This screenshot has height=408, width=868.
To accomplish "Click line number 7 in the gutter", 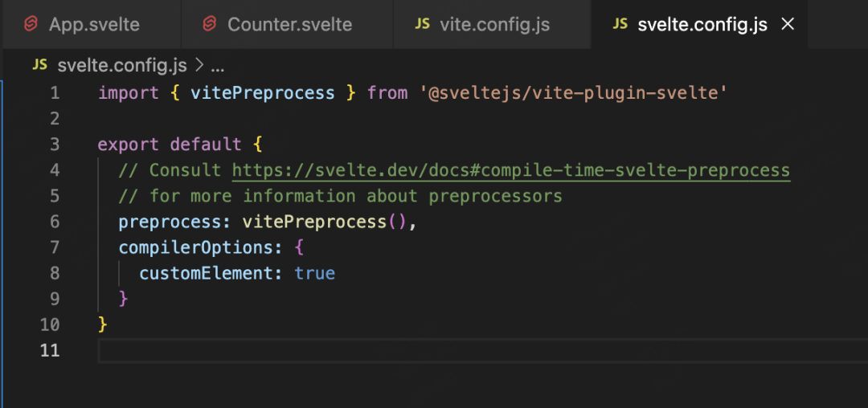I will (x=55, y=247).
